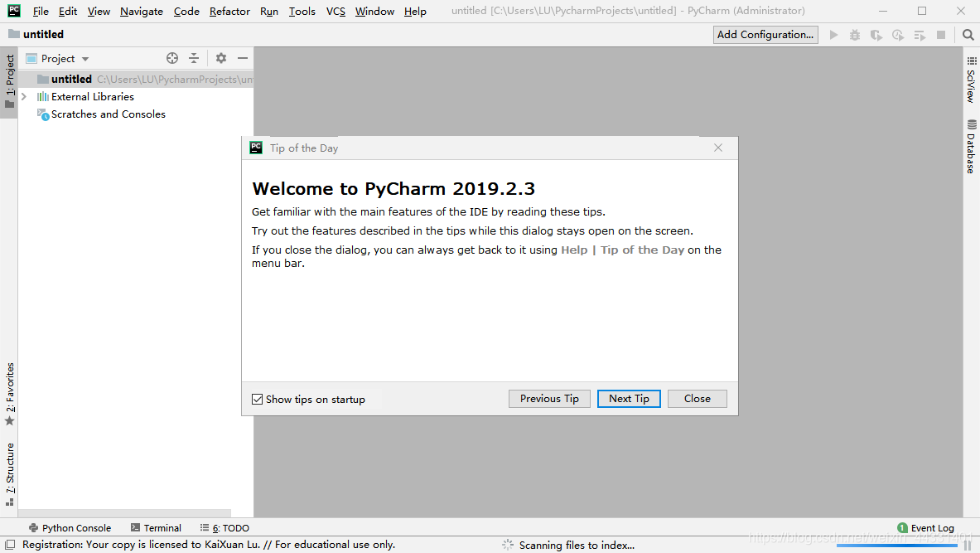
Task: Select External Libraries tree item
Action: [136, 96]
